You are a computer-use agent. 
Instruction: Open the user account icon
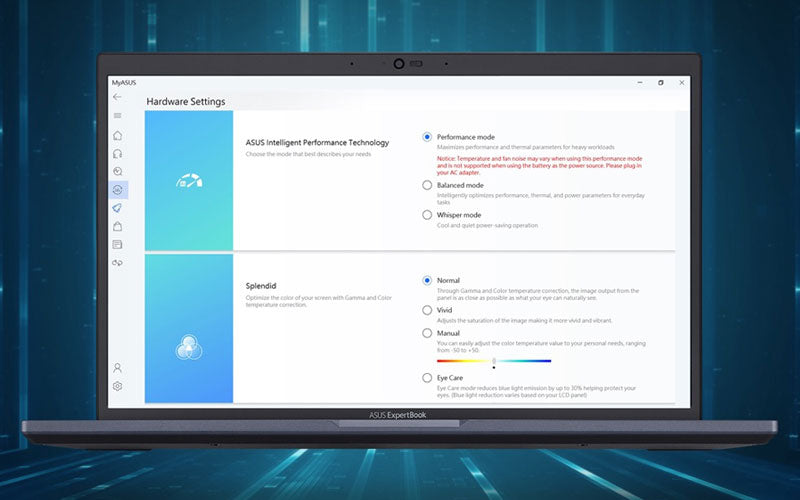[x=117, y=368]
